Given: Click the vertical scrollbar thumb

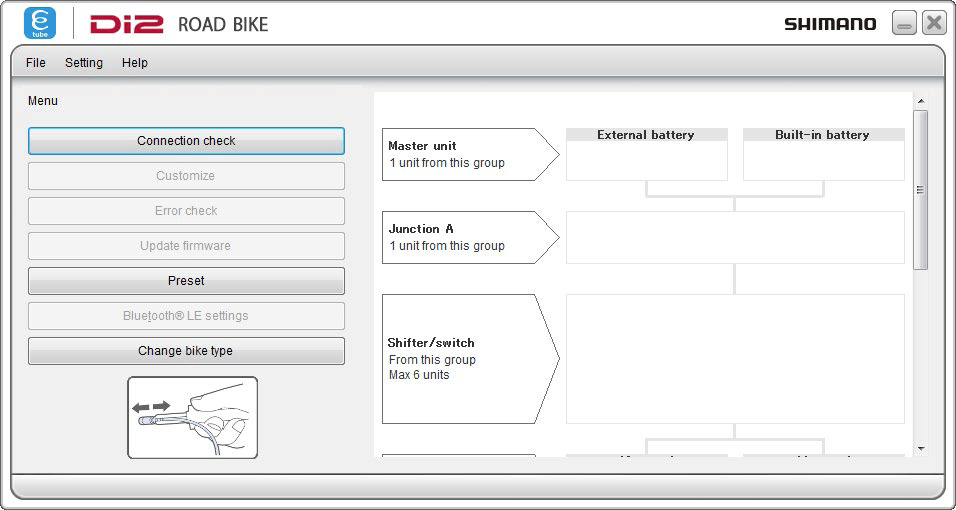Looking at the screenshot, I should click(921, 190).
